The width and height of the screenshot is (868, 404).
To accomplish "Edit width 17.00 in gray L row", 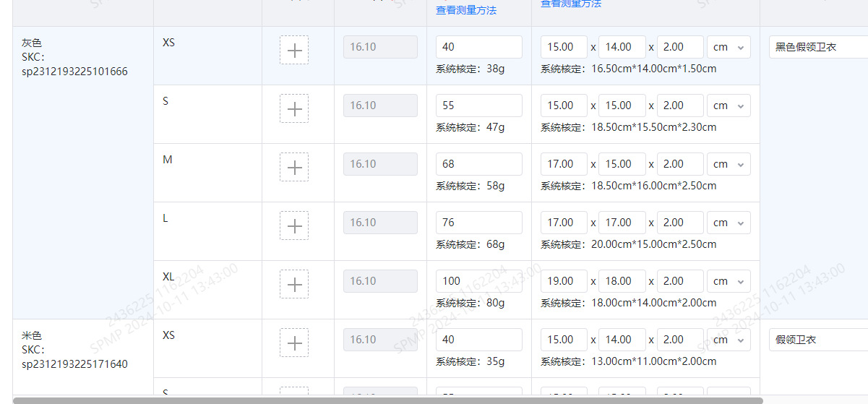I will (x=622, y=223).
